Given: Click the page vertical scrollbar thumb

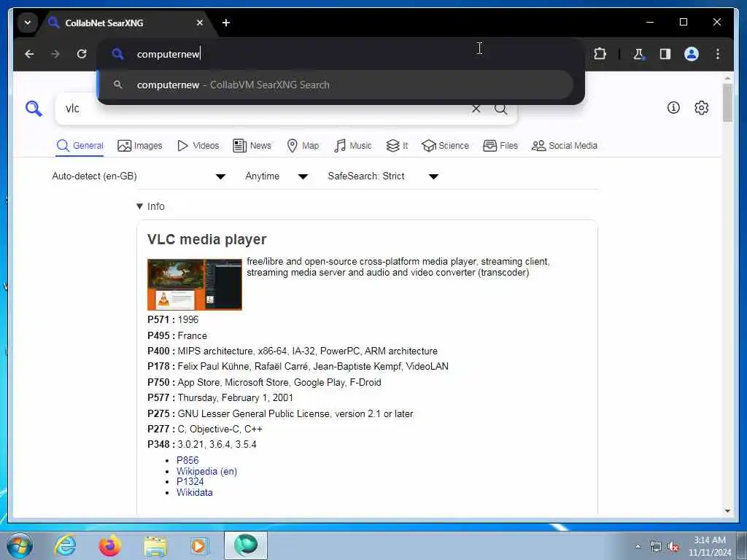Looking at the screenshot, I should pyautogui.click(x=727, y=103).
